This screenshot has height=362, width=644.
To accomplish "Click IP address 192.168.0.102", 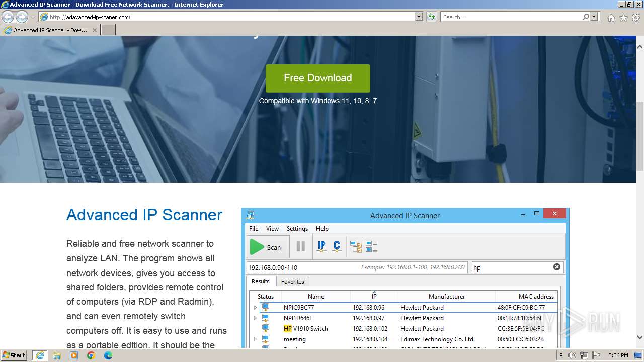I will point(370,329).
